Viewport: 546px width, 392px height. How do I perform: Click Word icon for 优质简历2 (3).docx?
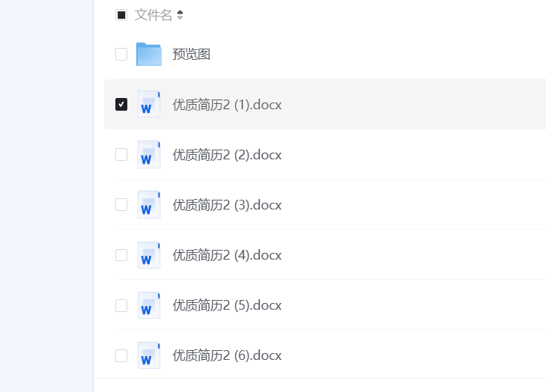coord(149,205)
